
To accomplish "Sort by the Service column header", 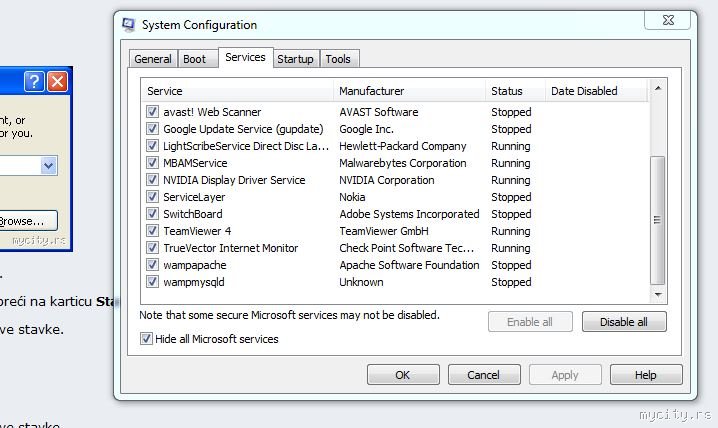I will [237, 91].
